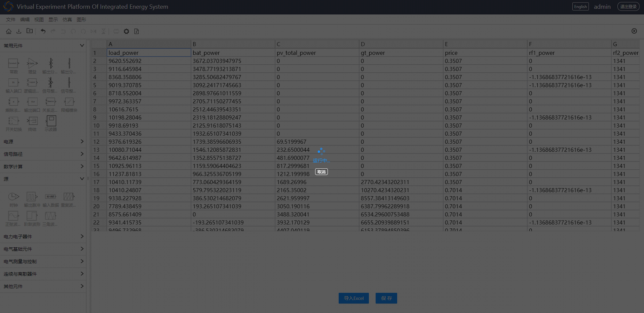Screen dimensions: 644x313
Task: Click the 取消 cancel button
Action: tap(321, 172)
